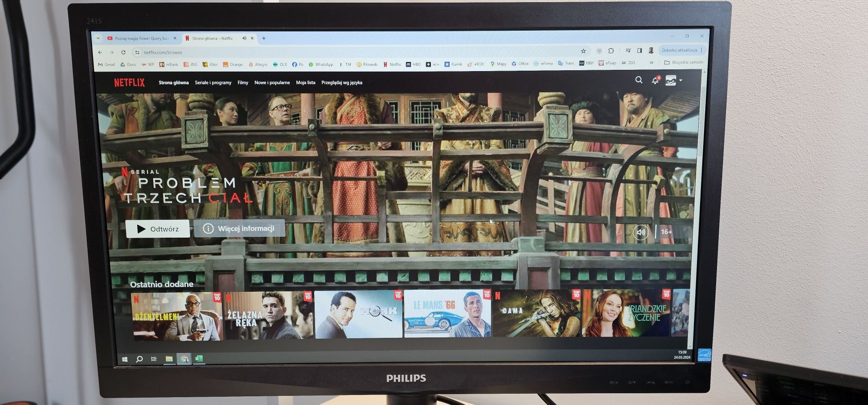Close the Power Query YouTube tab
The width and height of the screenshot is (868, 405).
[175, 38]
